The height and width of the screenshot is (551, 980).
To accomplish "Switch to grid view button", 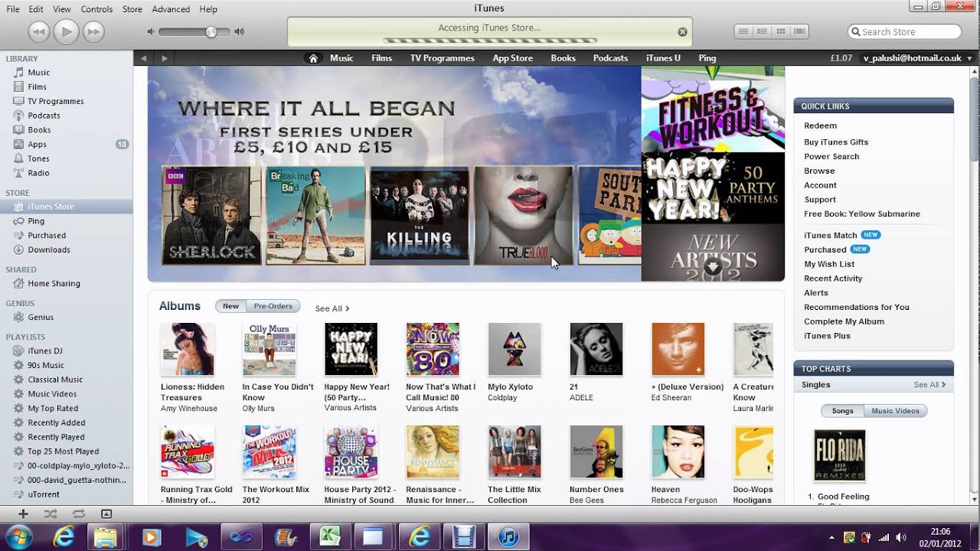I will tap(781, 31).
